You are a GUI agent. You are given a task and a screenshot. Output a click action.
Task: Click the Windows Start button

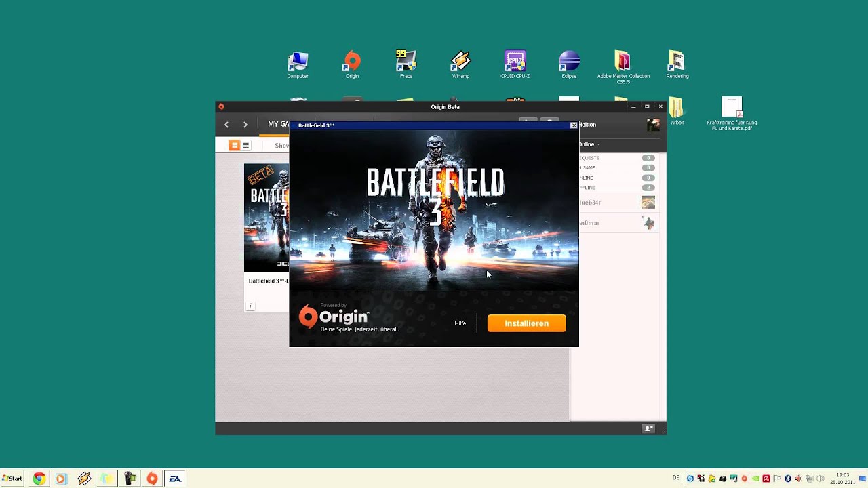12,479
